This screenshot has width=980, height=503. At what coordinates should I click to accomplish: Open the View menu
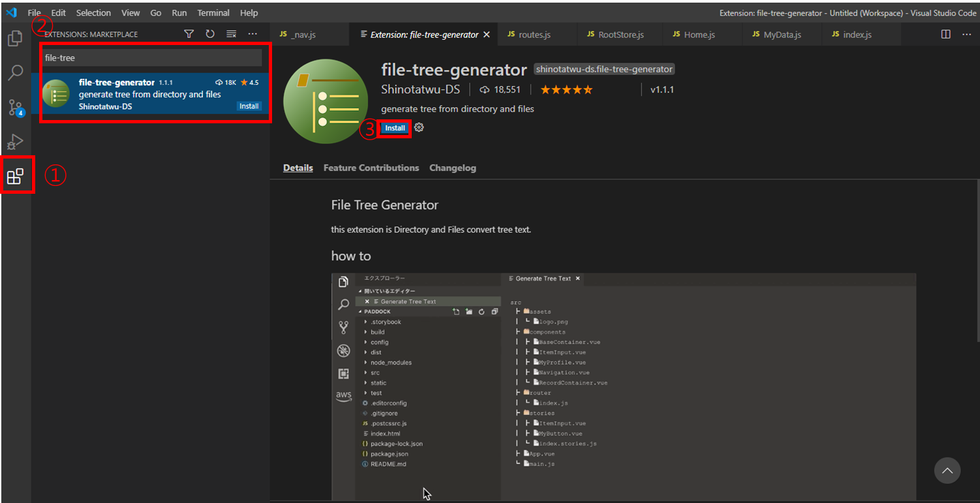coord(130,12)
